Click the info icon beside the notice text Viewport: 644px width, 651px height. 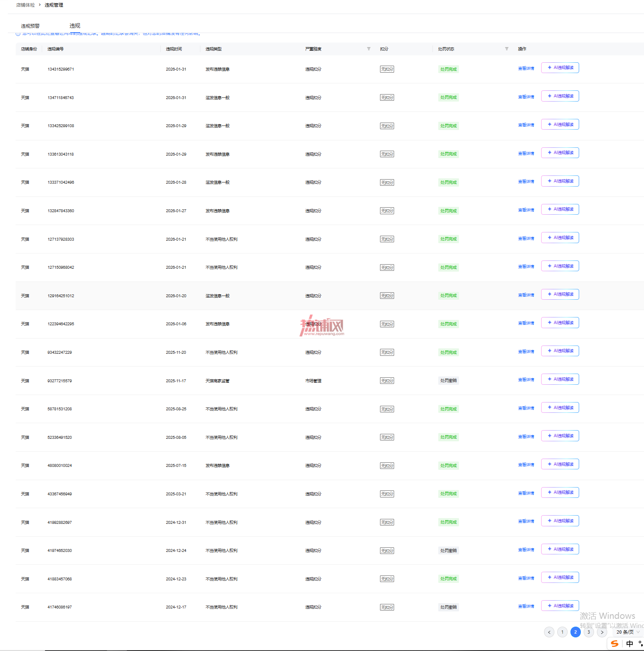[x=18, y=34]
